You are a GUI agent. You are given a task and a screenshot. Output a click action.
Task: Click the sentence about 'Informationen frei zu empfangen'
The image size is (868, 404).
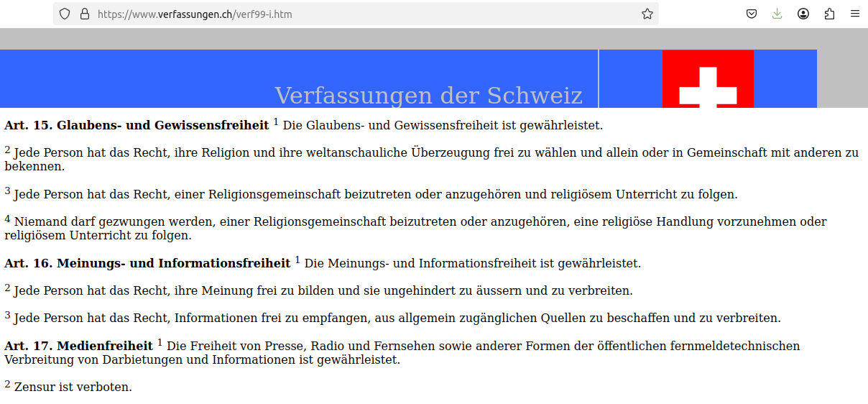397,318
